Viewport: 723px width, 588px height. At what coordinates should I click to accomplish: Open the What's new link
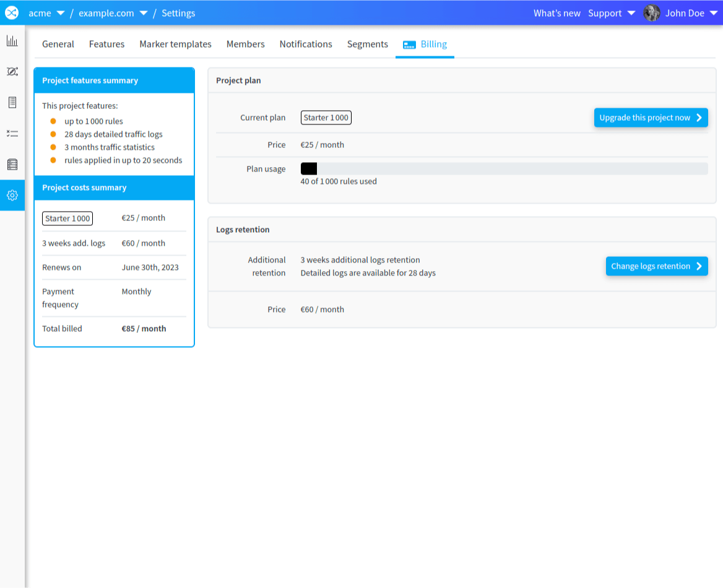coord(556,13)
